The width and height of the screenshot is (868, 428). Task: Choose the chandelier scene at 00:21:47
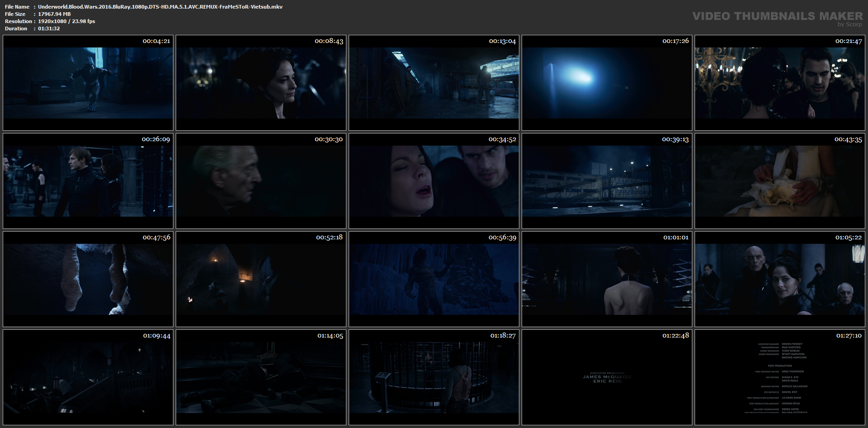point(780,83)
